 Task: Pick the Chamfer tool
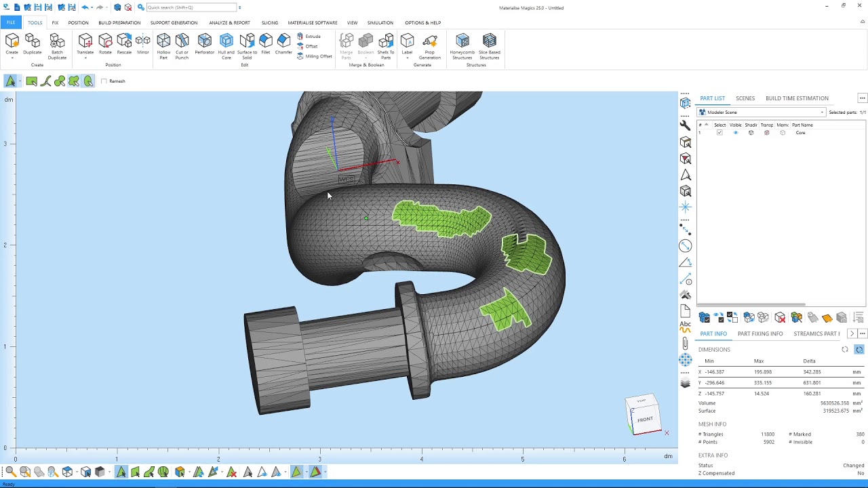(283, 44)
